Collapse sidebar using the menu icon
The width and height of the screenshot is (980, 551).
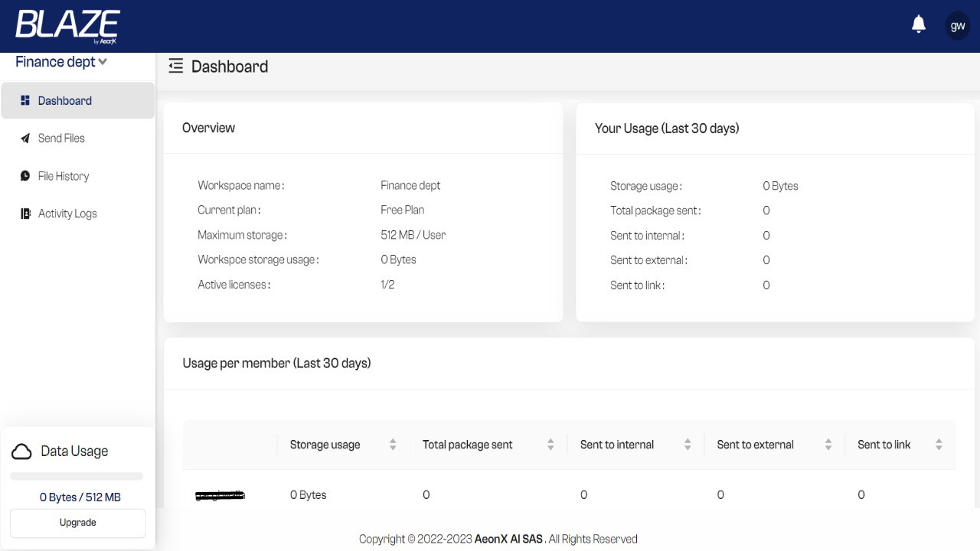pyautogui.click(x=176, y=67)
